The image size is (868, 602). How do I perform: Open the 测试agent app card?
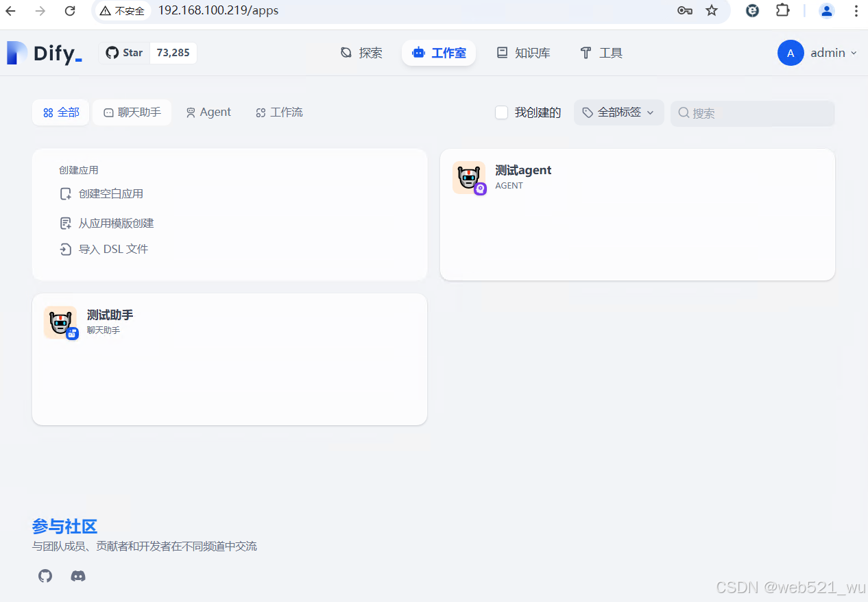point(638,215)
